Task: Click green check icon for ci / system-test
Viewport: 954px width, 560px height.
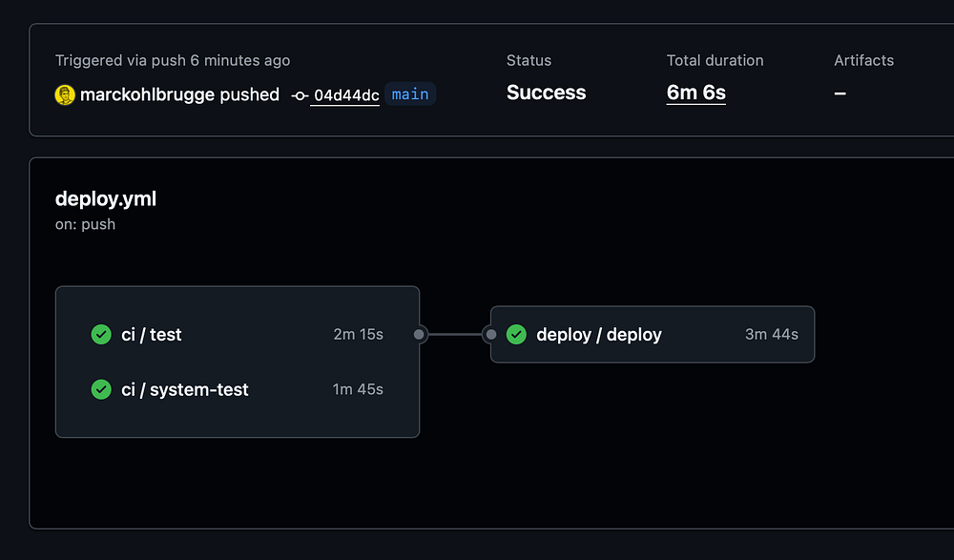Action: coord(101,389)
